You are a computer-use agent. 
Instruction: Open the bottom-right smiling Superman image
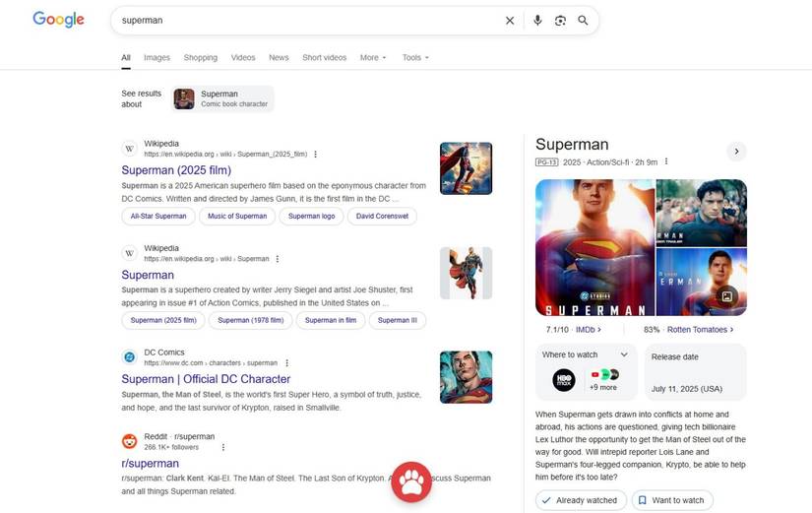pos(701,282)
